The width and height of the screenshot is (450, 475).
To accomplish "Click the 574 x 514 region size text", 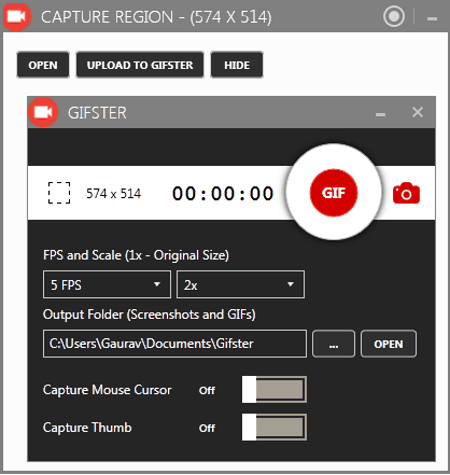I will 114,193.
